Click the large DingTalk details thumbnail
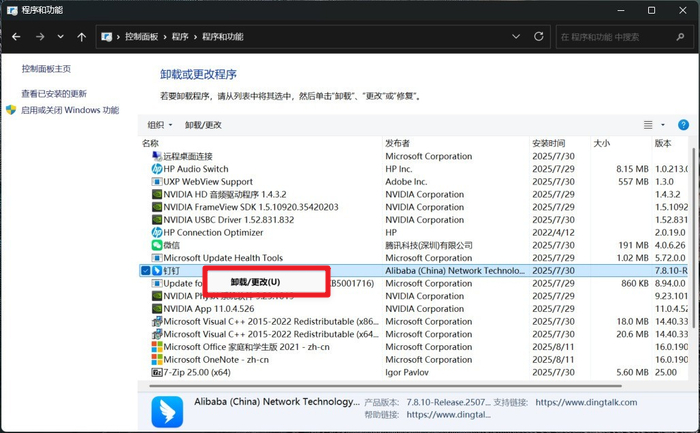The height and width of the screenshot is (433, 700). pos(167,412)
